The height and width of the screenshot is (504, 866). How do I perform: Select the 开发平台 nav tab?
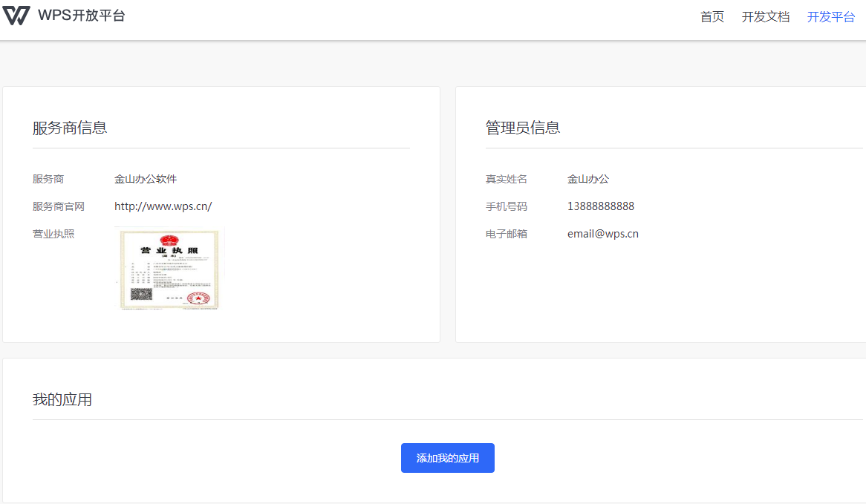830,17
